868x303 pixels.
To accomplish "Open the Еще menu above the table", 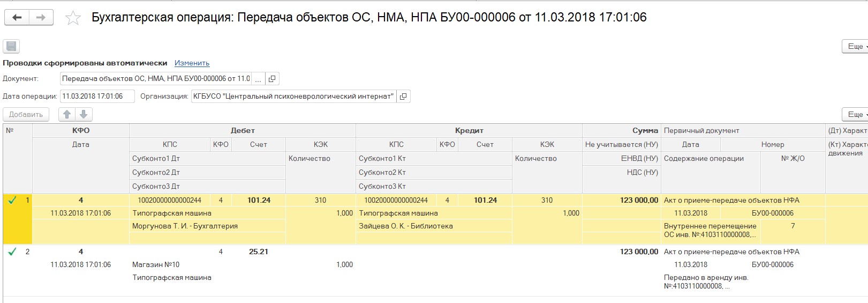I will point(856,114).
